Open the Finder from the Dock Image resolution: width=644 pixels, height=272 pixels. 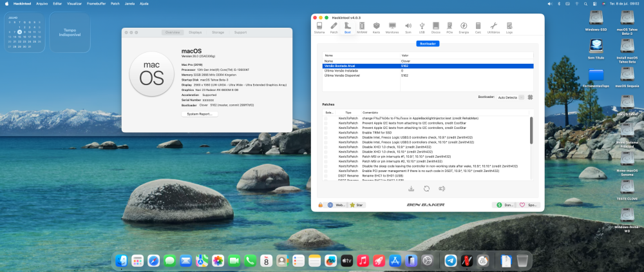pyautogui.click(x=122, y=260)
